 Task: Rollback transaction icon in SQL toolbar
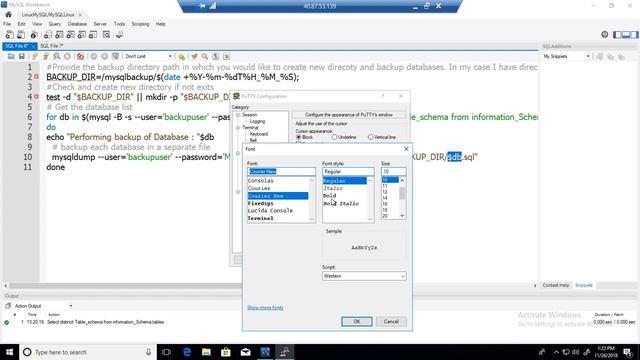click(x=104, y=56)
